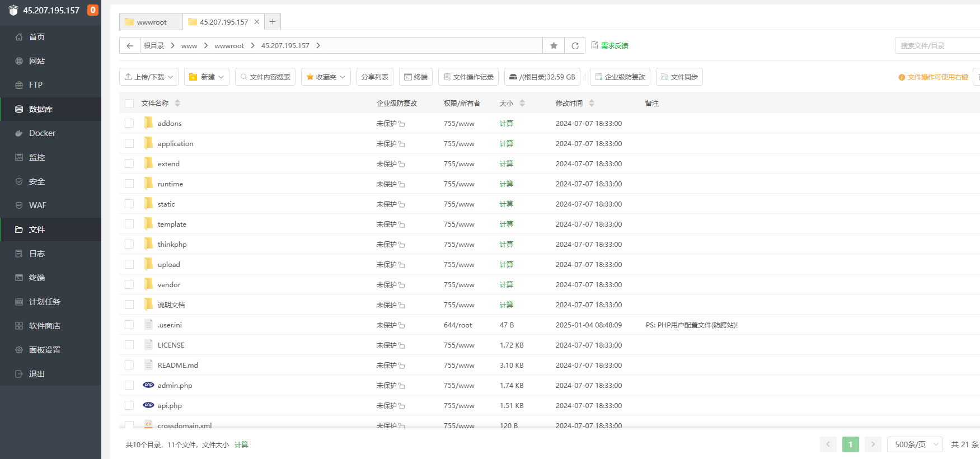Click the back arrow in path bar
Viewport: 980px width, 459px height.
[x=130, y=46]
